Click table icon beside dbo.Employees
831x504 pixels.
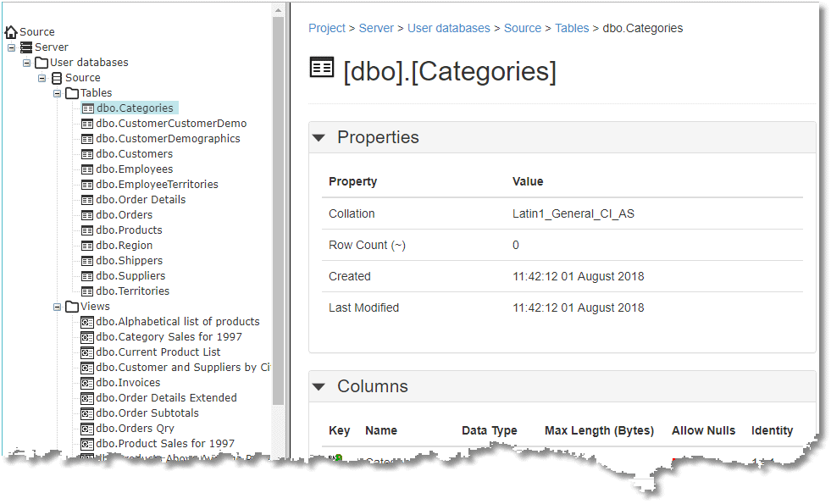coord(87,169)
